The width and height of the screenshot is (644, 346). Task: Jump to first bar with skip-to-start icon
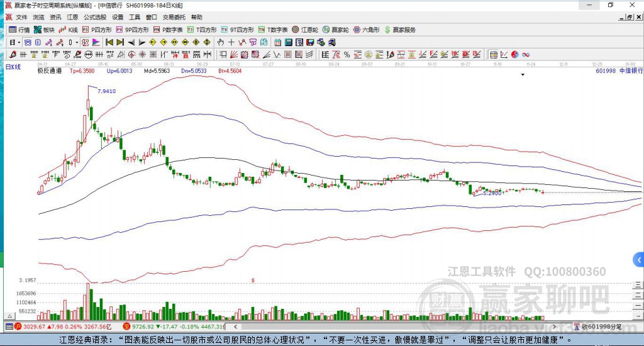point(109,42)
